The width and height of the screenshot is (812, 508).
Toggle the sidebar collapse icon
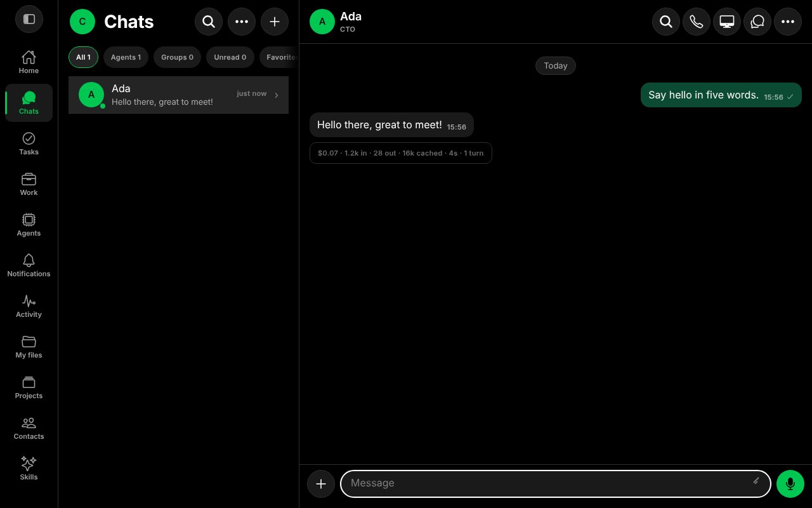tap(29, 19)
